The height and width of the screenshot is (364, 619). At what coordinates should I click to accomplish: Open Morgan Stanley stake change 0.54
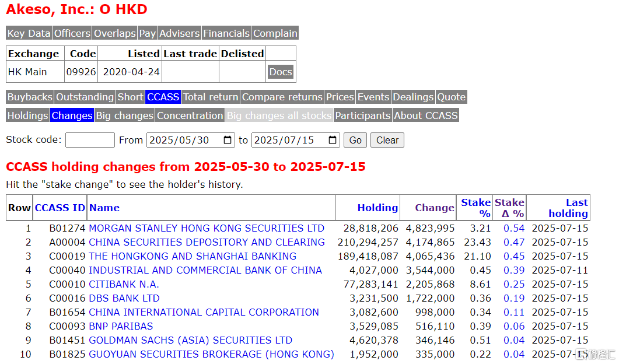514,228
